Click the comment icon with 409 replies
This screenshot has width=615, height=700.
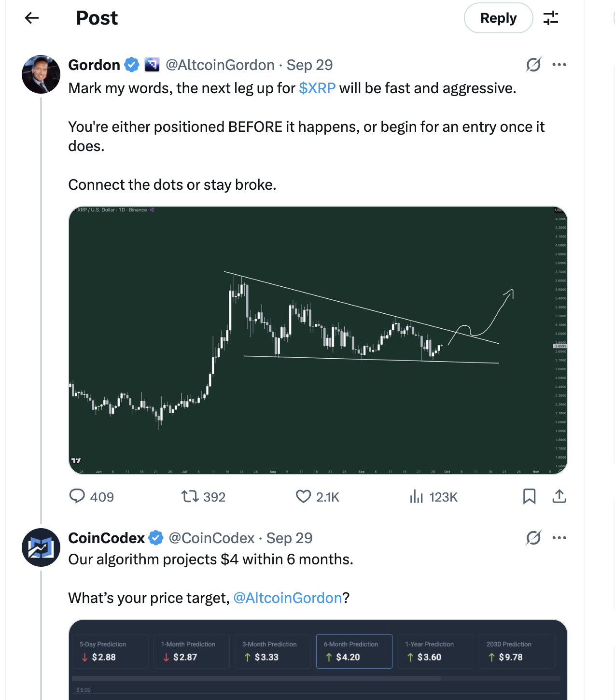pos(77,496)
